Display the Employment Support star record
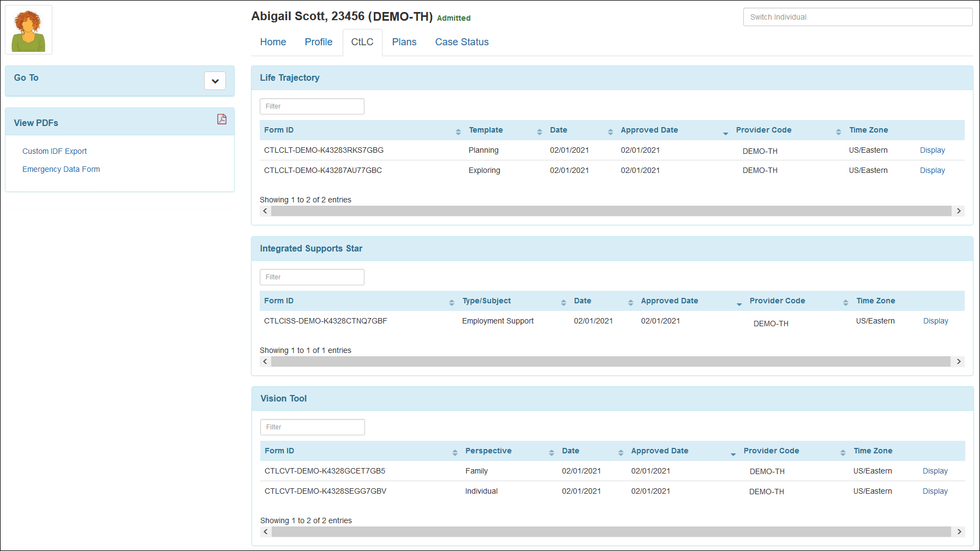 coord(935,321)
